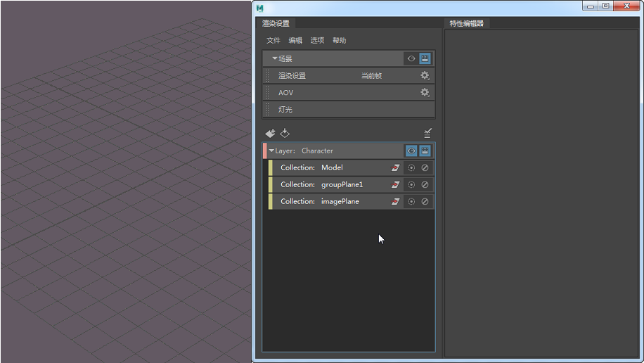Click the red color bar of Character layer

pyautogui.click(x=265, y=151)
